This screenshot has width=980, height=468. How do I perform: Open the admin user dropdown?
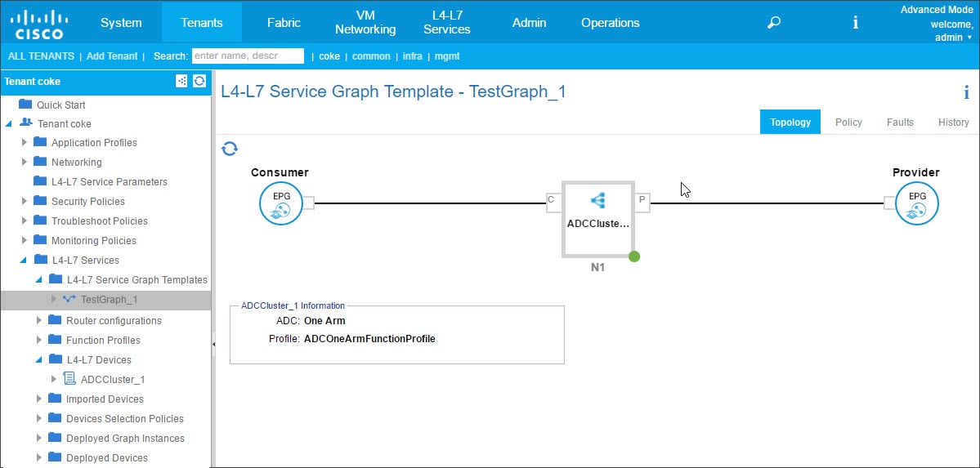952,38
